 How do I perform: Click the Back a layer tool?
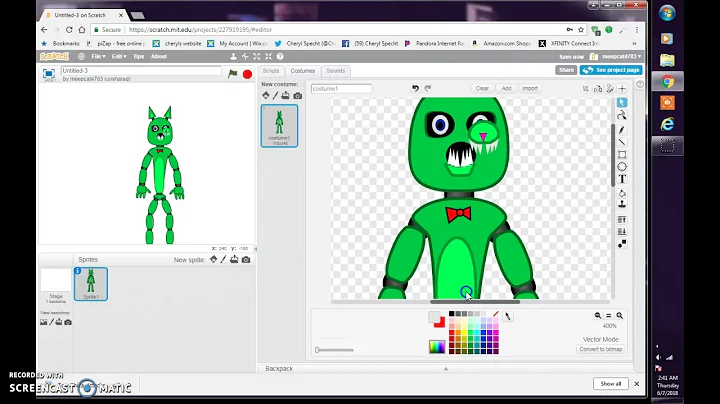click(x=622, y=231)
